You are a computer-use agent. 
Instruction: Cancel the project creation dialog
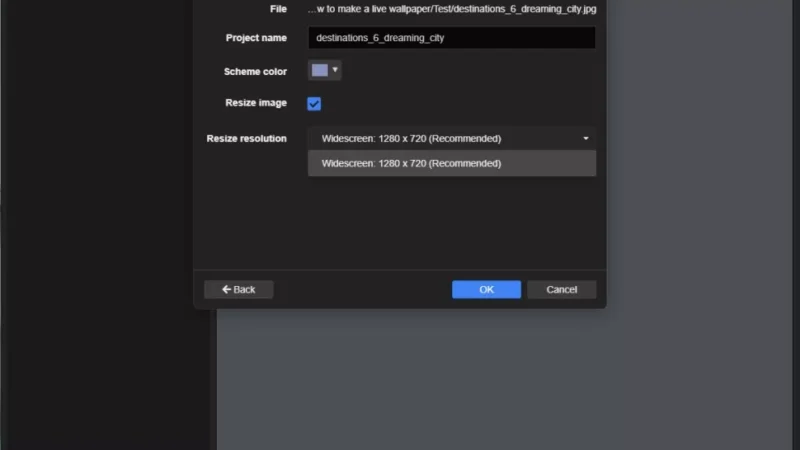[561, 290]
